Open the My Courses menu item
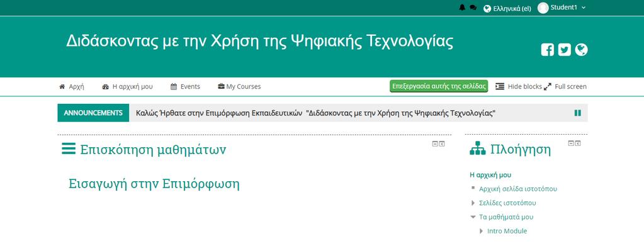Viewport: 644px width, 246px height. point(239,87)
